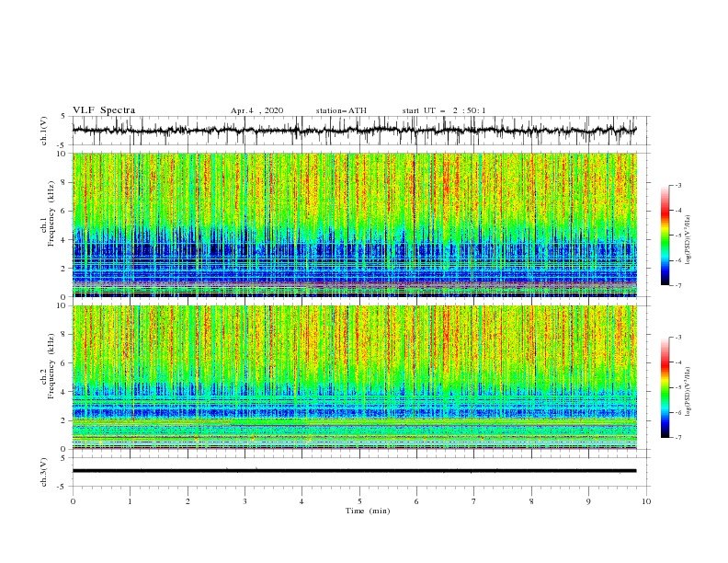The image size is (728, 563).
Task: Click the ch.1 waveform trace panel
Action: [x=360, y=131]
